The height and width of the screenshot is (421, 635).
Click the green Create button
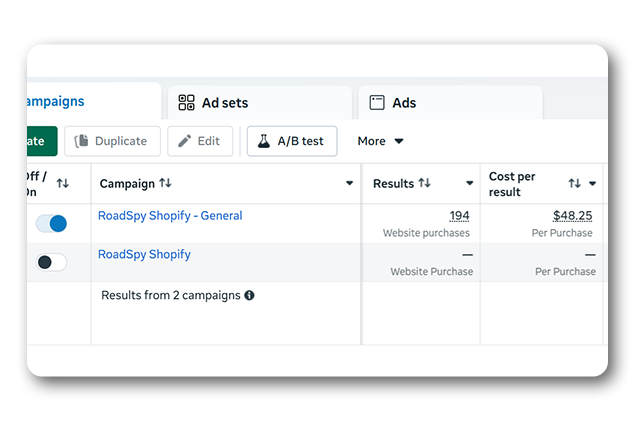(42, 141)
